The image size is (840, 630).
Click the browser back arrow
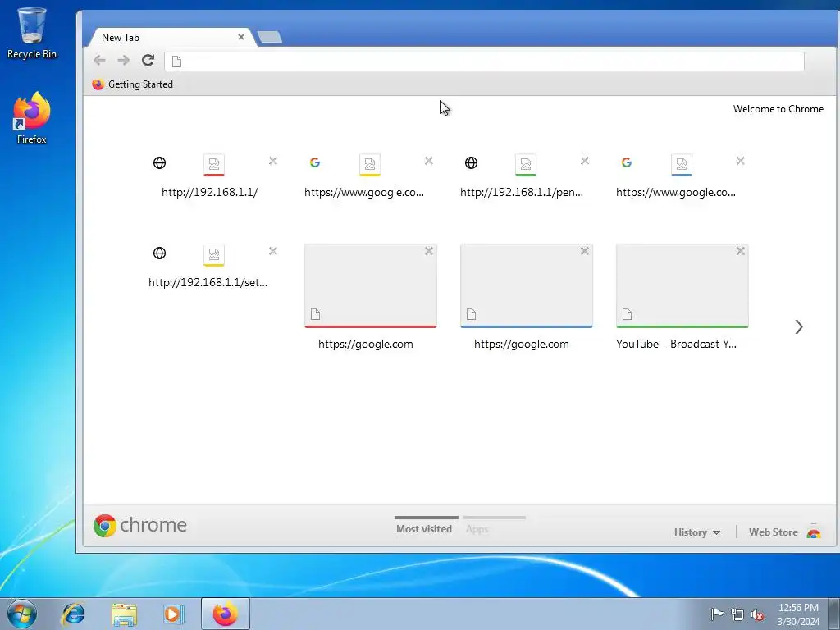click(99, 61)
